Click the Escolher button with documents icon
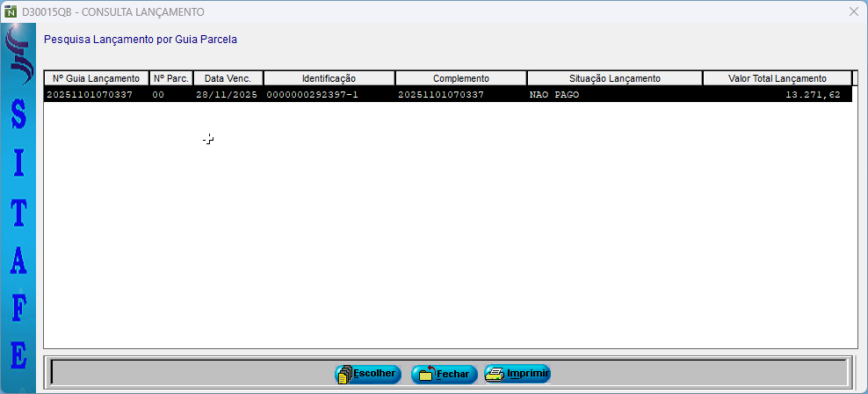 (367, 374)
